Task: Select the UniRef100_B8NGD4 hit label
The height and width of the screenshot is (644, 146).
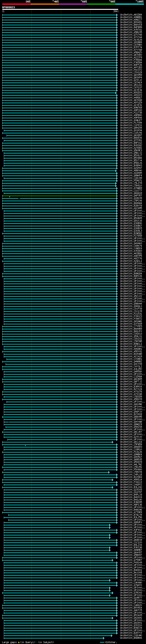Action: click(131, 273)
